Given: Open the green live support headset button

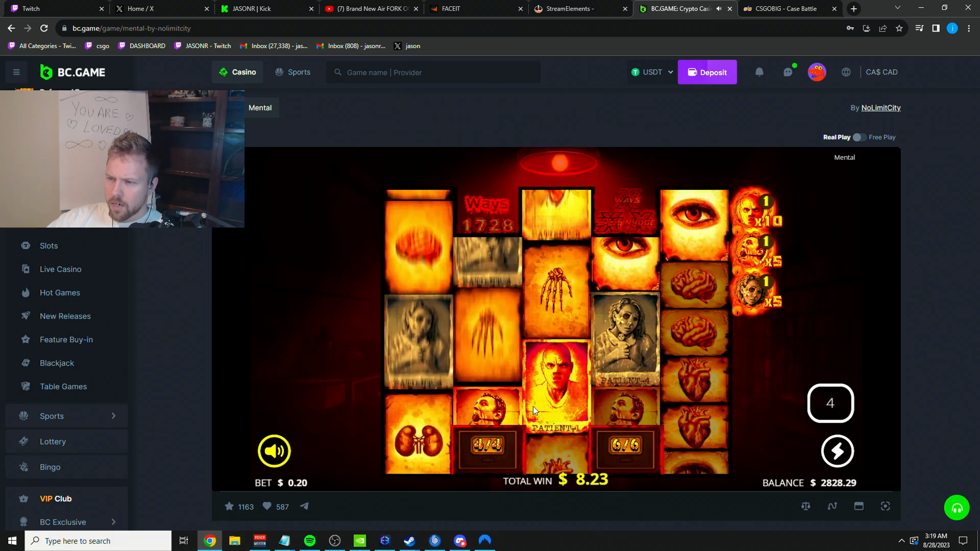Looking at the screenshot, I should click(957, 508).
